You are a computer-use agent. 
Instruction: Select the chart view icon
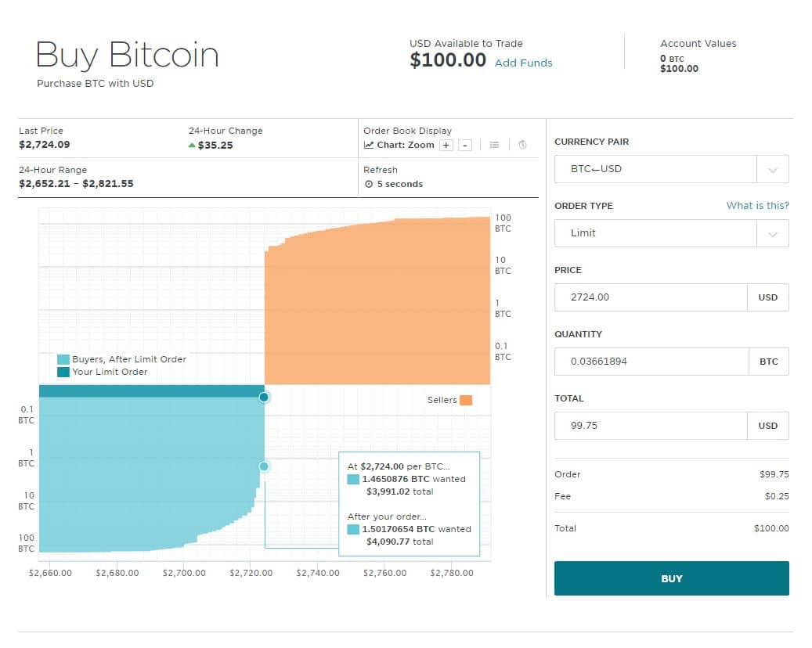(368, 145)
